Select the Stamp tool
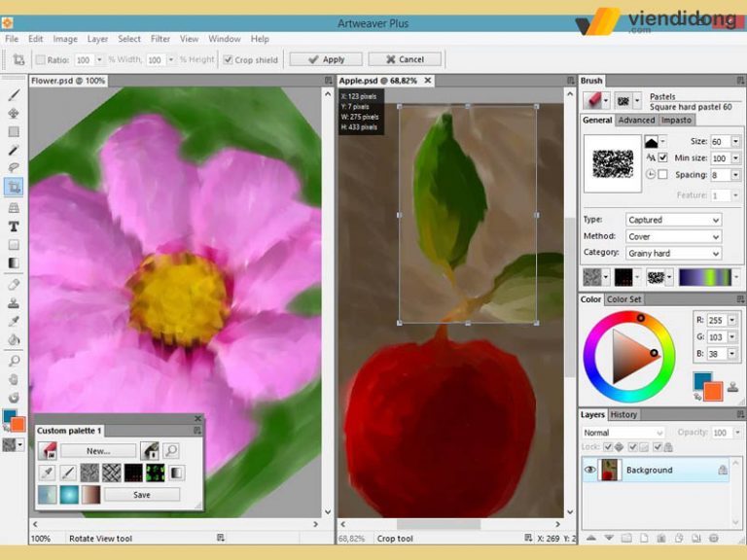747x560 pixels. pos(14,301)
